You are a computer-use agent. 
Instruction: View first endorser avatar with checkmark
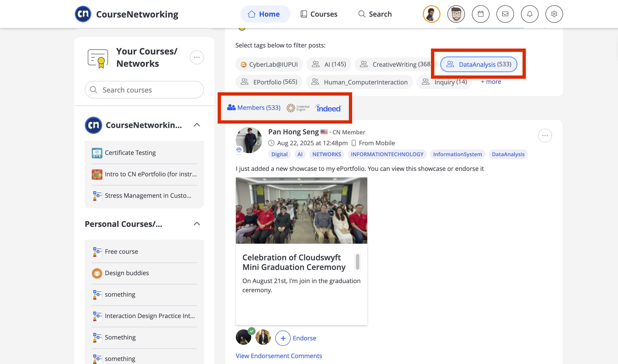tap(244, 337)
